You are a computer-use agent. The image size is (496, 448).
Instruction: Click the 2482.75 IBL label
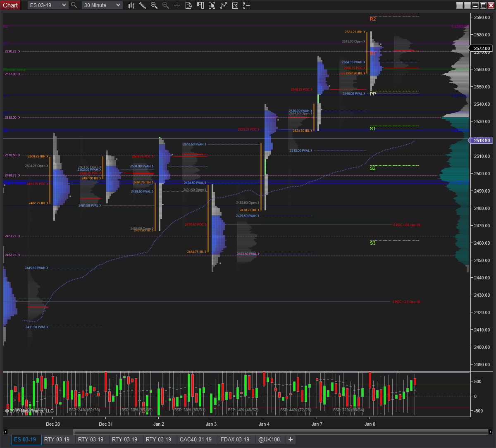38,203
